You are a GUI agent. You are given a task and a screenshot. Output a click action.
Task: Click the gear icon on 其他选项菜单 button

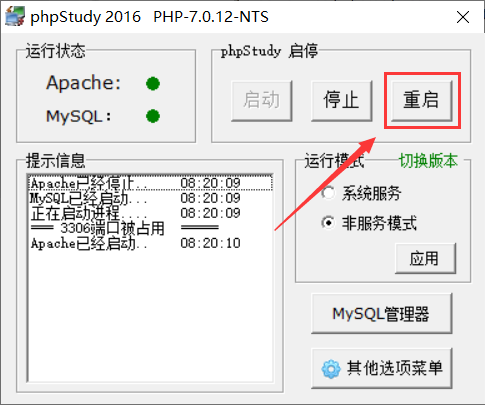click(331, 369)
